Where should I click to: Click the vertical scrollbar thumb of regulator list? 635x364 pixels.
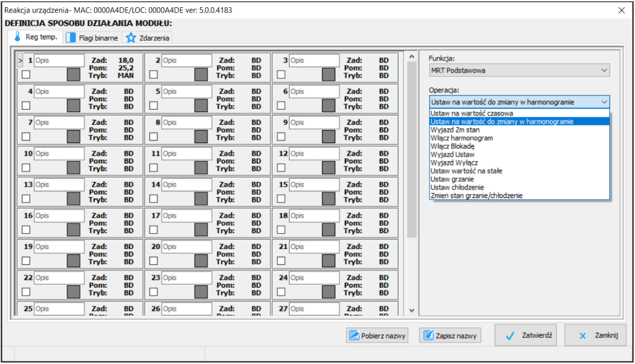pyautogui.click(x=411, y=149)
